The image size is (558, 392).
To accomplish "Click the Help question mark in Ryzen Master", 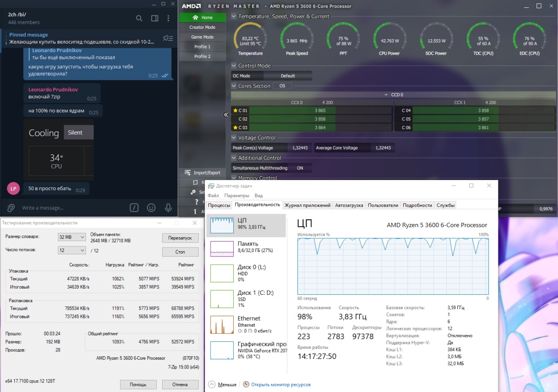I will click(x=197, y=202).
